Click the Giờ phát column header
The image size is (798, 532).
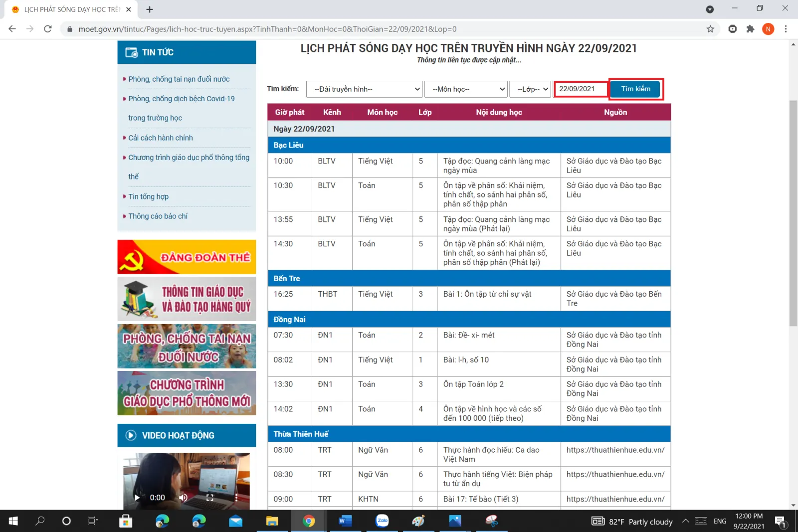[289, 112]
